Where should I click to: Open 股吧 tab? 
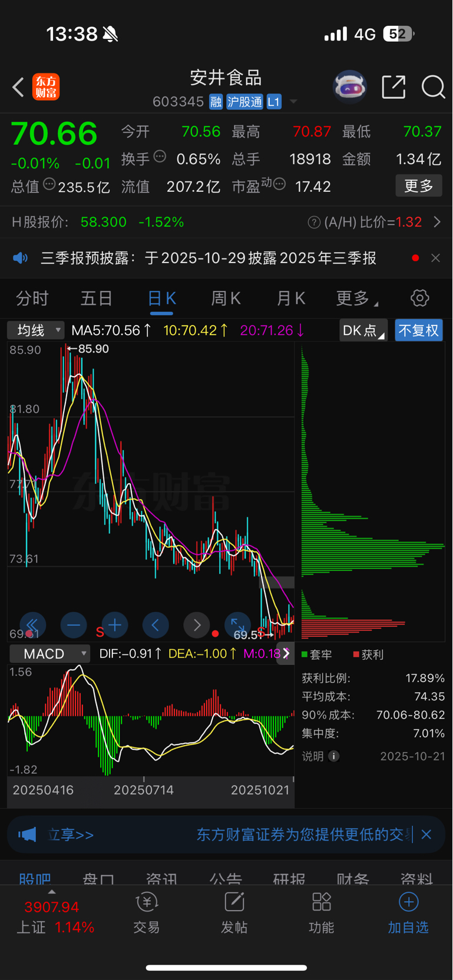(x=35, y=878)
